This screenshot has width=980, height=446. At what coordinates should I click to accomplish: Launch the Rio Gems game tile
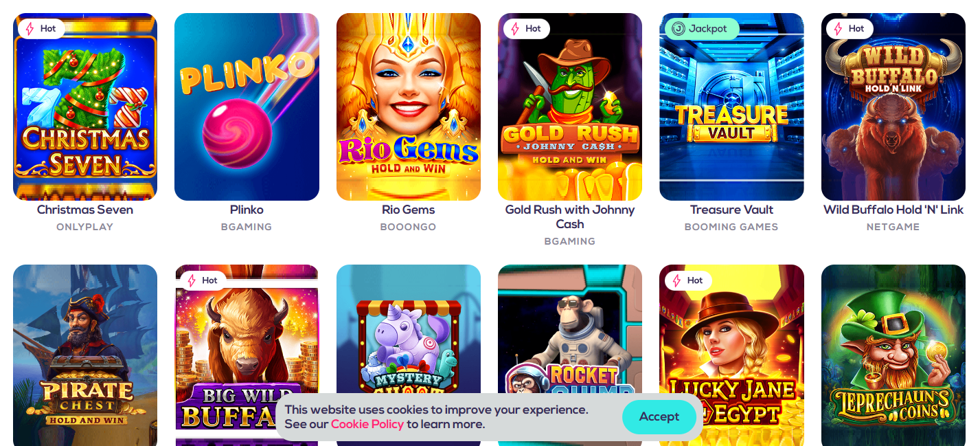tap(409, 107)
